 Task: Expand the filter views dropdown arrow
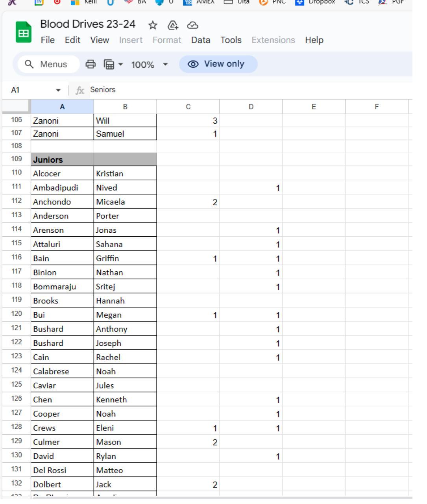click(120, 64)
